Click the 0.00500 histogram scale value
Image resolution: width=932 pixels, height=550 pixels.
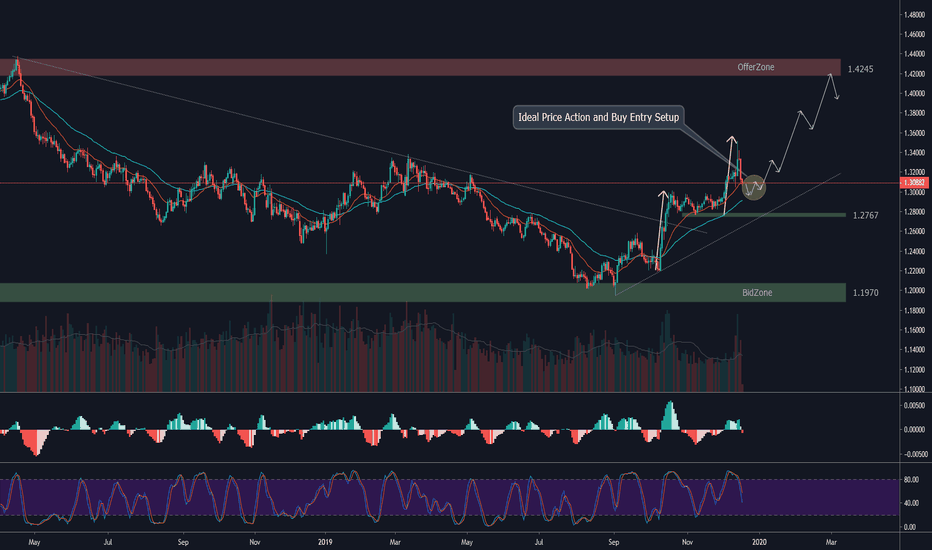point(913,405)
